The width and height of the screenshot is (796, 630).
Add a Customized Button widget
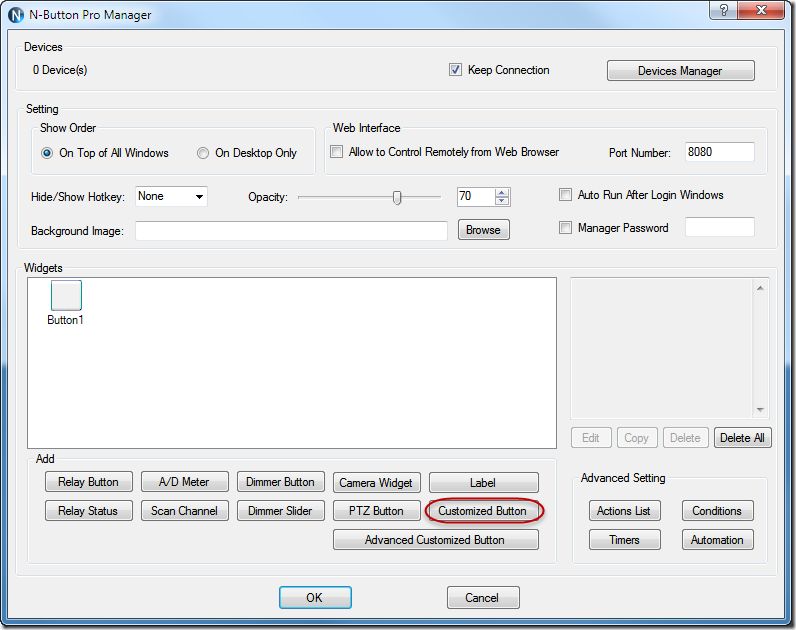pos(483,511)
